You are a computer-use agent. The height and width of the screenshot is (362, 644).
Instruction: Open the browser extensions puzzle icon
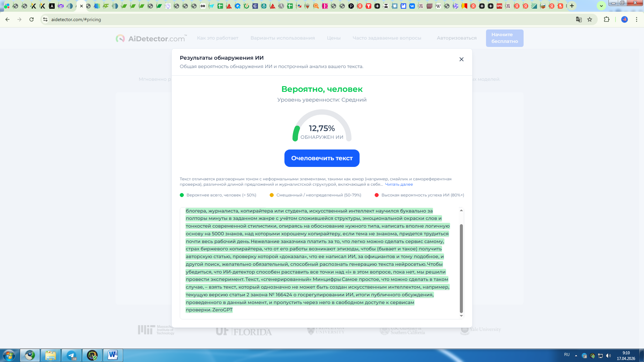(x=606, y=19)
